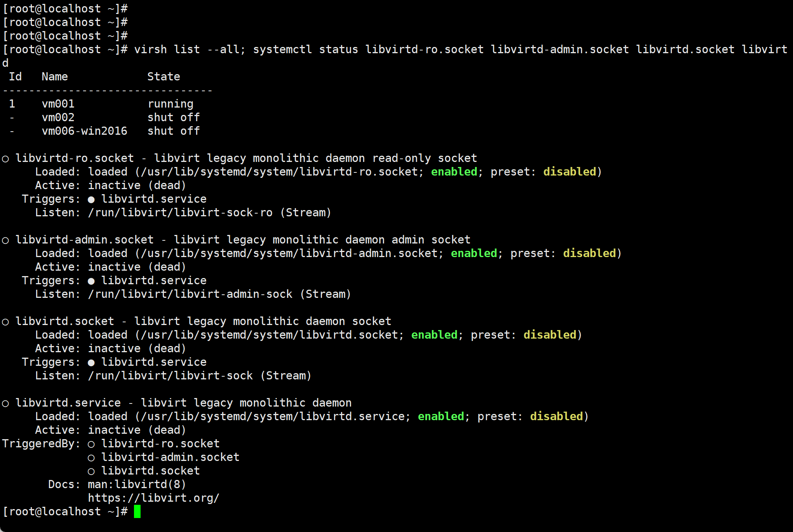The image size is (793, 532).
Task: Click the running state of vm001
Action: (x=170, y=104)
